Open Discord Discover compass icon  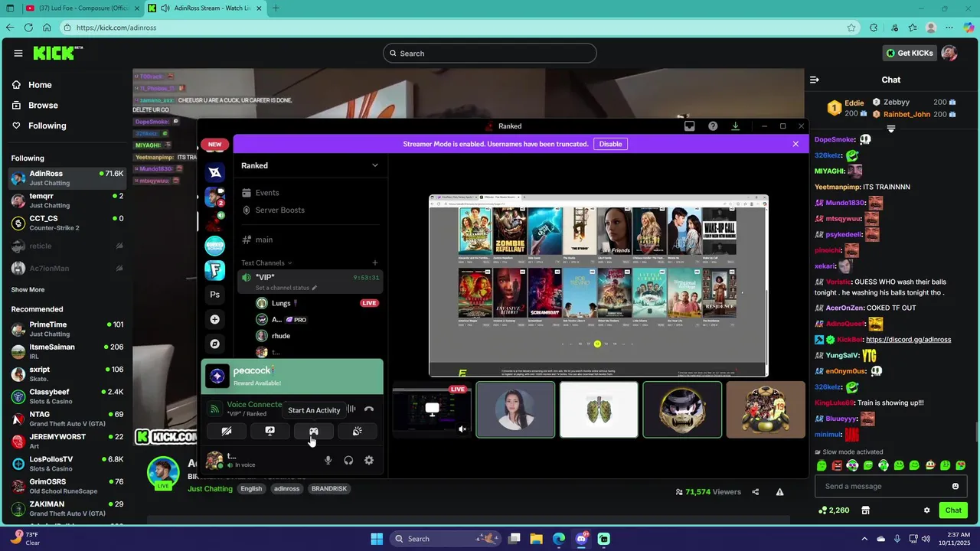(x=215, y=344)
